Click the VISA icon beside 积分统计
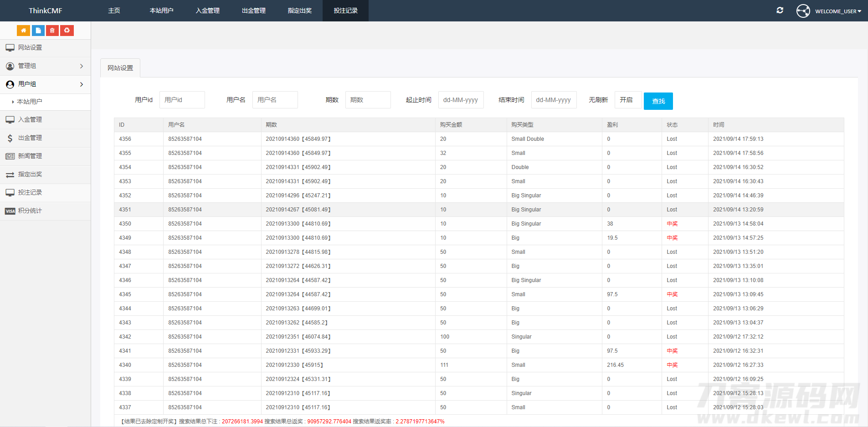The width and height of the screenshot is (868, 427). click(x=10, y=211)
